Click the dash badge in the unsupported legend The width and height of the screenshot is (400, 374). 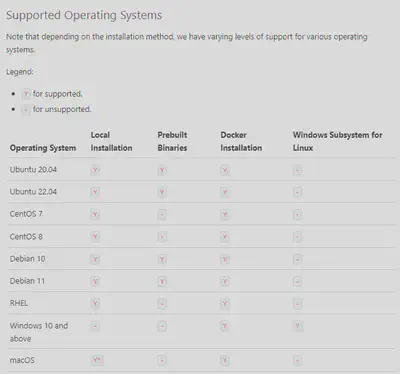point(26,109)
